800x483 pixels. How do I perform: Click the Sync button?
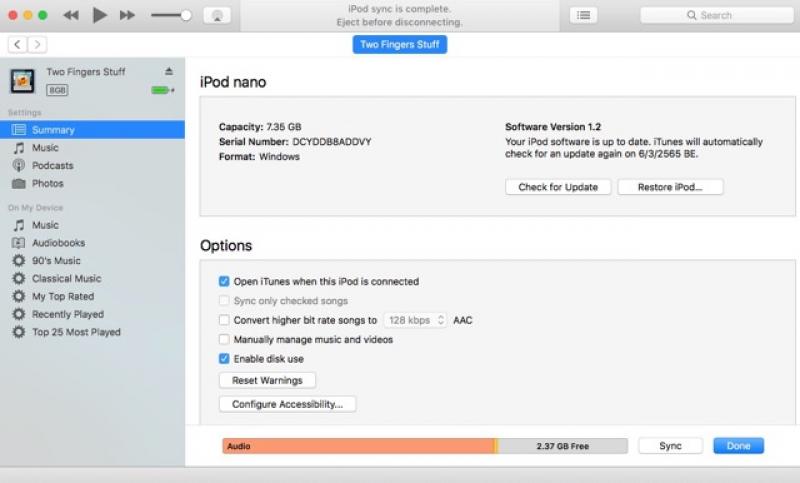(670, 446)
